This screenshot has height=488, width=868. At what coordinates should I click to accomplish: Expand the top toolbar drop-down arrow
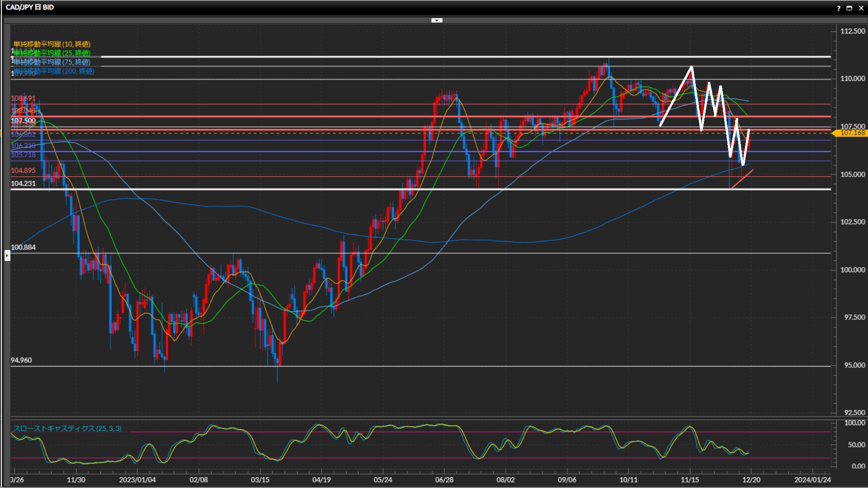pyautogui.click(x=437, y=20)
